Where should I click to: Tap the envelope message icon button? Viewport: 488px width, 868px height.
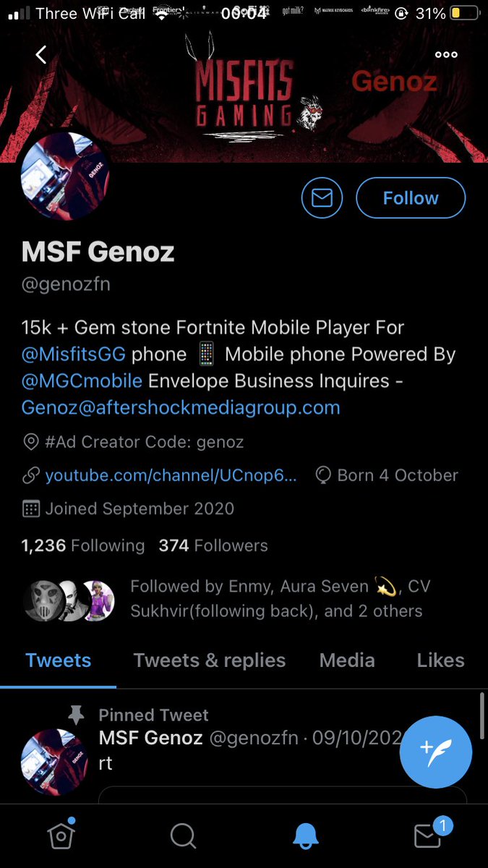coord(322,197)
